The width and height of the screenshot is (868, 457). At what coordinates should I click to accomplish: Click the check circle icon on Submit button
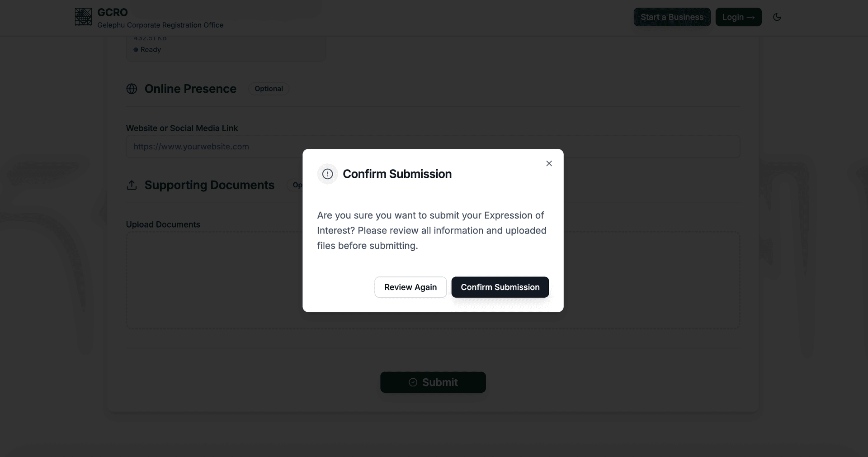412,382
